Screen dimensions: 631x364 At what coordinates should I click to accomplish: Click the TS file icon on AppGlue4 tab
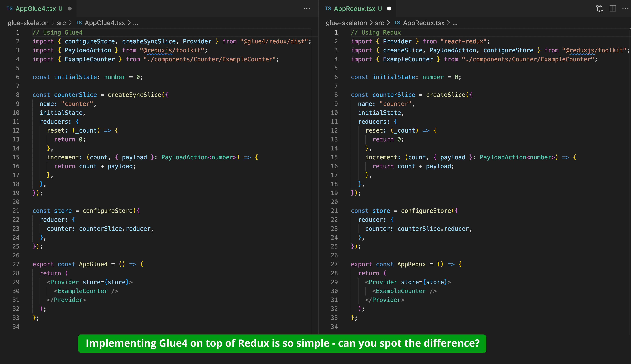click(9, 8)
